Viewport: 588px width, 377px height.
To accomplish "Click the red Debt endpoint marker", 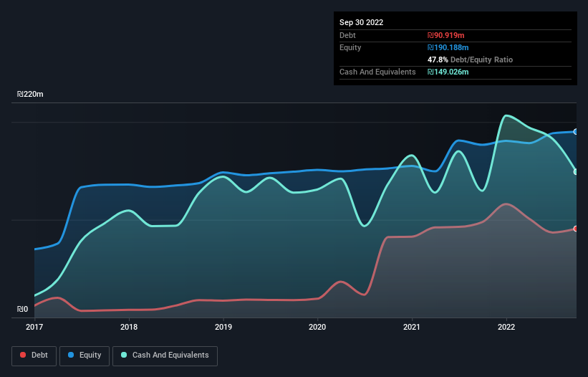I will (x=576, y=229).
